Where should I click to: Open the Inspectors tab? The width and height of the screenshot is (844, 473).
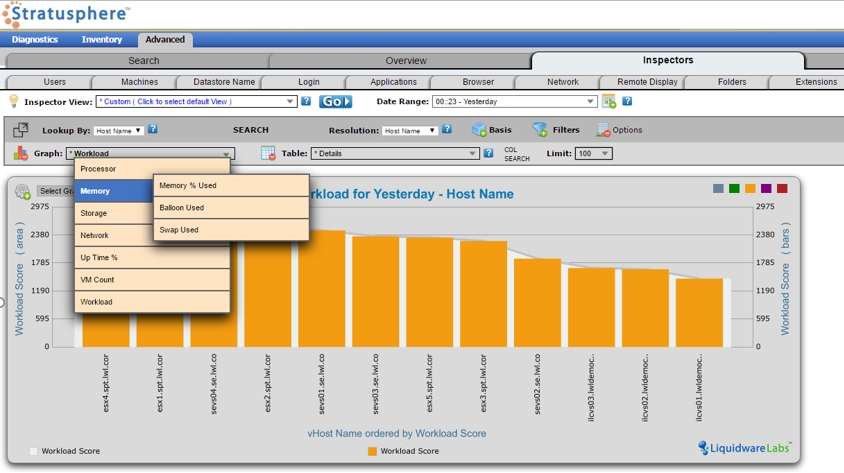pyautogui.click(x=667, y=60)
